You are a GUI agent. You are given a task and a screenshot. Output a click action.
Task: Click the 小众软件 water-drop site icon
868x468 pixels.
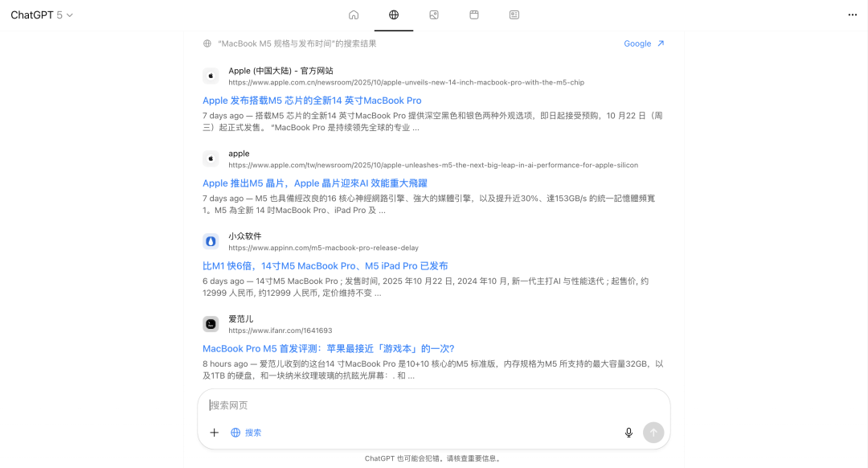pos(211,241)
